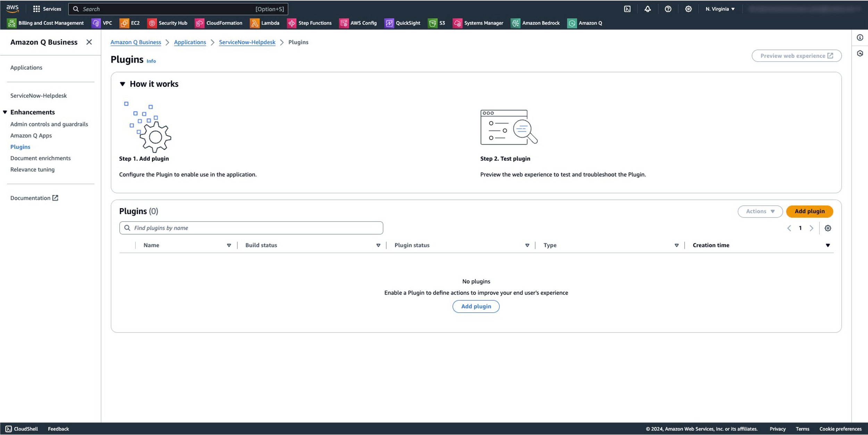Image resolution: width=868 pixels, height=435 pixels.
Task: Click the orange Add plugin button
Action: point(809,211)
